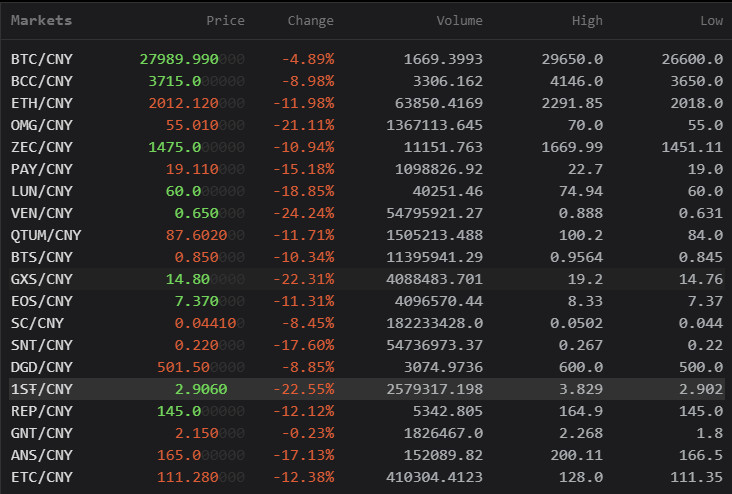Open the BCC/CNY market pair

coord(41,81)
